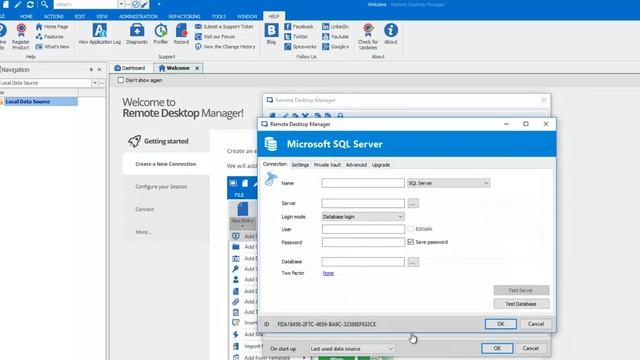Click OK in the background data source dialog
640x360 pixels.
tap(497, 349)
